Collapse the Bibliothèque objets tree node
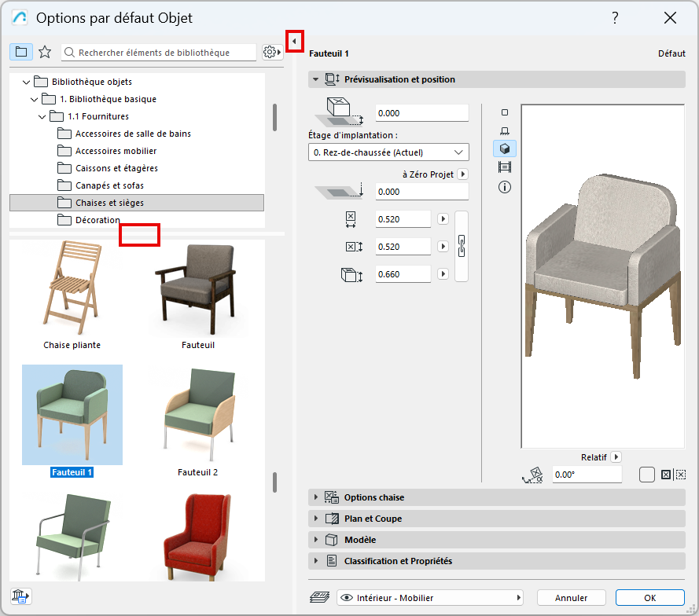The width and height of the screenshot is (699, 616). (x=26, y=82)
